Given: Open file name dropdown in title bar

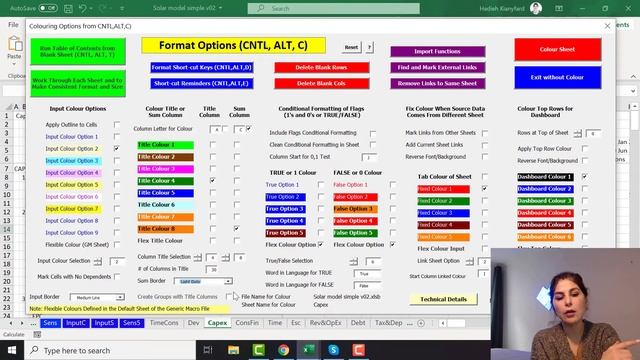Looking at the screenshot, I should click(x=221, y=8).
